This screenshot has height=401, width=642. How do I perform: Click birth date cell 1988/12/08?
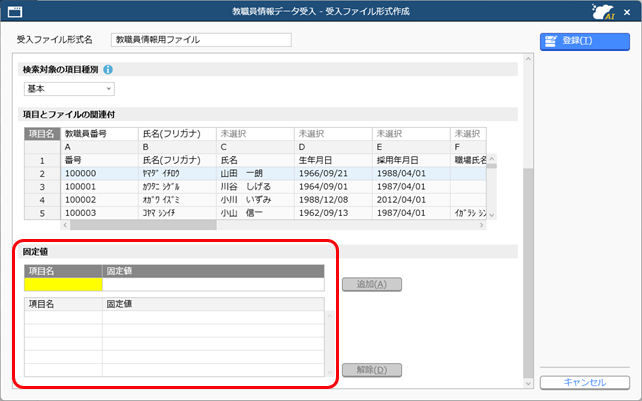point(333,199)
